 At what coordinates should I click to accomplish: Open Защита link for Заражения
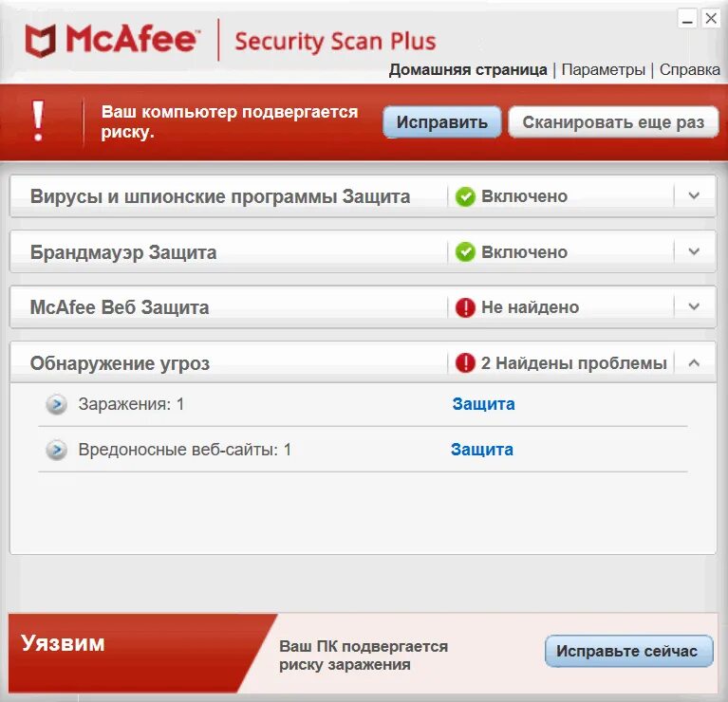pyautogui.click(x=483, y=404)
